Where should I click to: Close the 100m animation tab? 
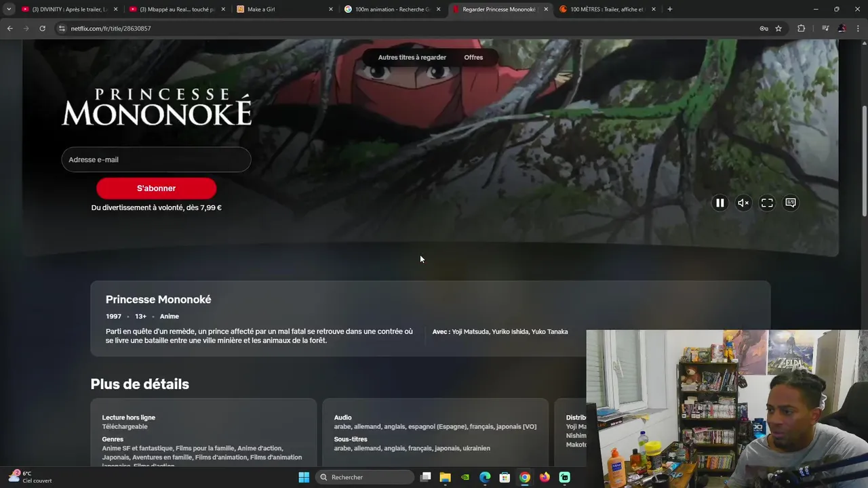point(439,9)
